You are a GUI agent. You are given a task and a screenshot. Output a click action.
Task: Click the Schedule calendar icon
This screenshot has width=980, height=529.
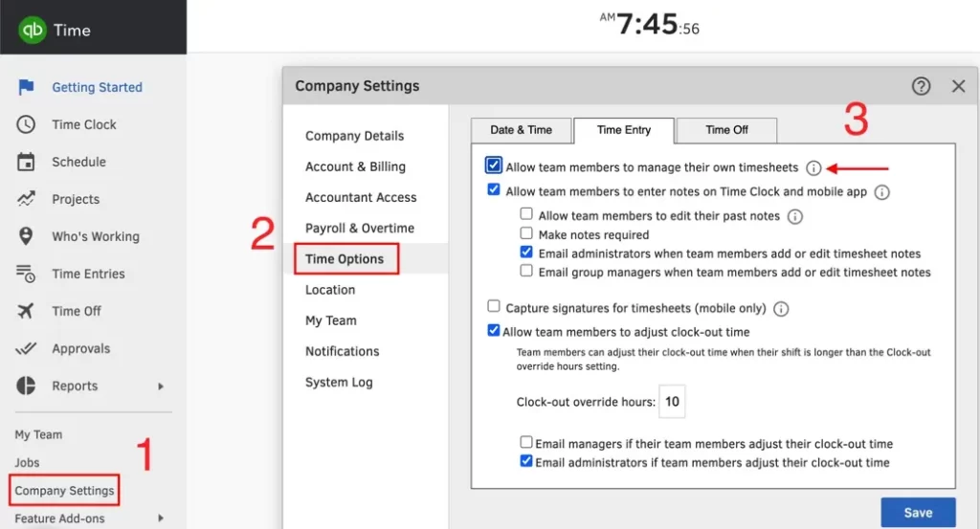tap(26, 162)
